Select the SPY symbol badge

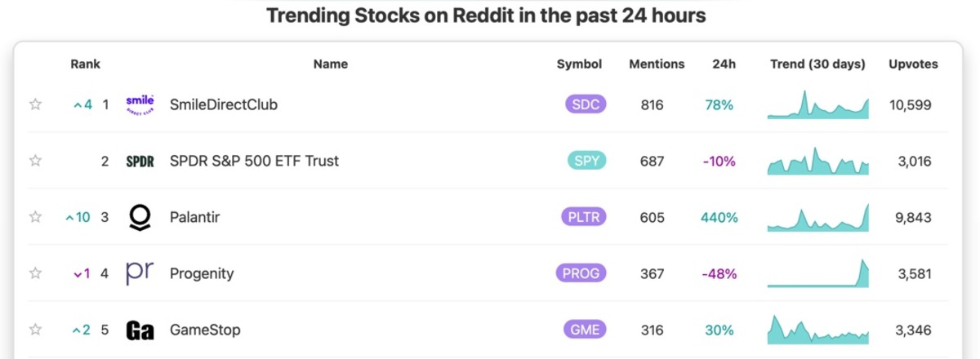click(586, 161)
